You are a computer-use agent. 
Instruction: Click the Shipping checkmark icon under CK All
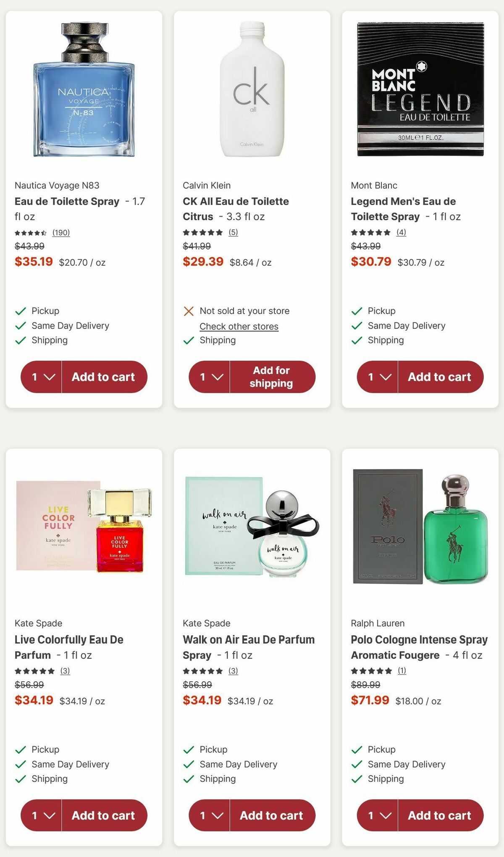pos(189,340)
